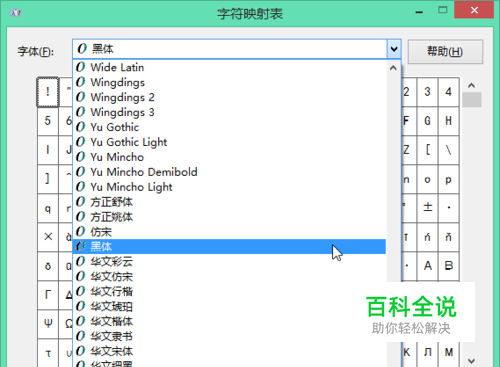Select 华文仿宋 font

click(229, 277)
